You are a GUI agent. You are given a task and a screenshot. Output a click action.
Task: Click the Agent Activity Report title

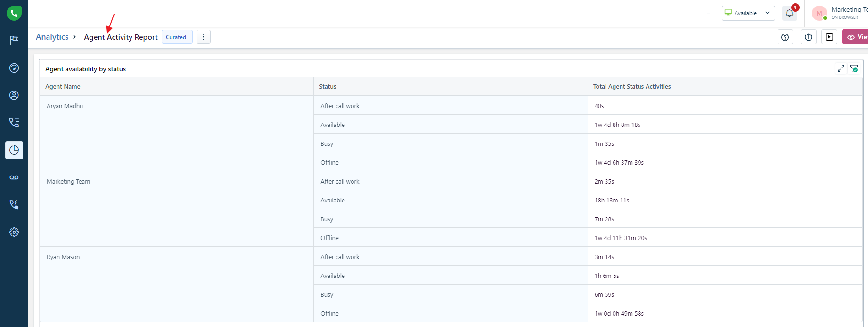(121, 37)
